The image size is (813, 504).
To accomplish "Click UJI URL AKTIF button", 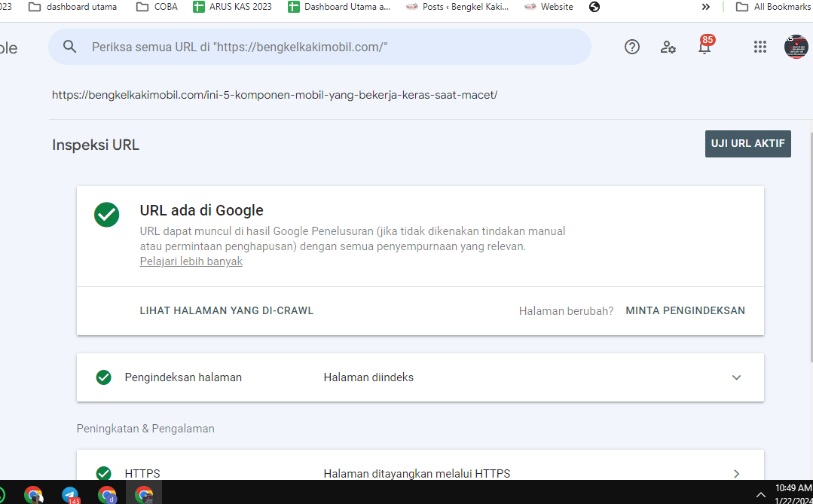I will click(747, 144).
